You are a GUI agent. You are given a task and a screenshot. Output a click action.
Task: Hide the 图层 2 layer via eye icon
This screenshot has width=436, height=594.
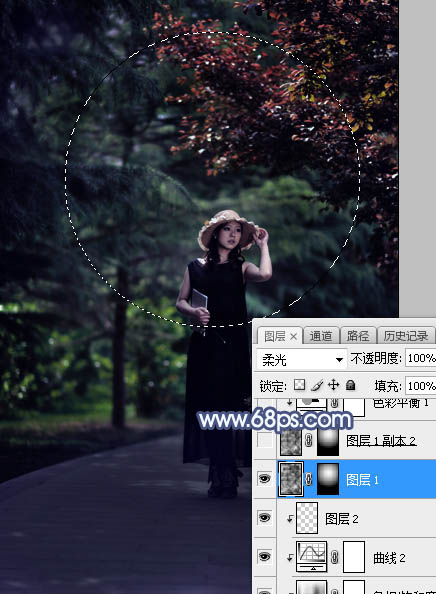click(x=264, y=517)
